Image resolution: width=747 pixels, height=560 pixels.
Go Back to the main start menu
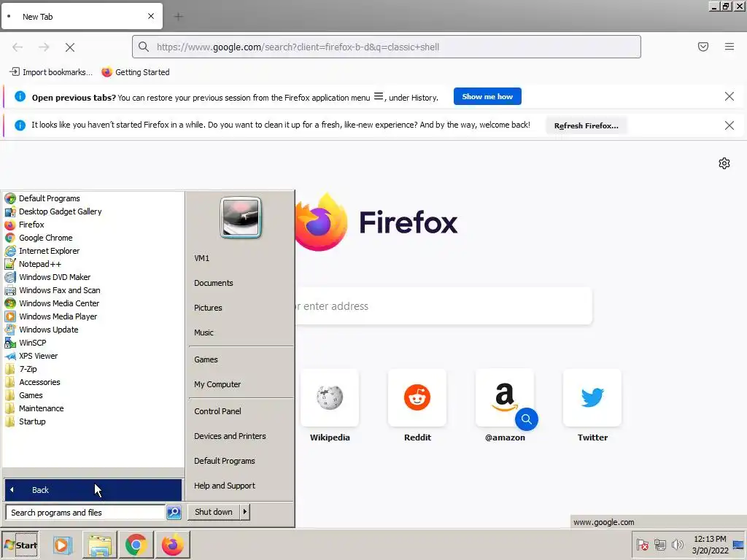coord(93,489)
